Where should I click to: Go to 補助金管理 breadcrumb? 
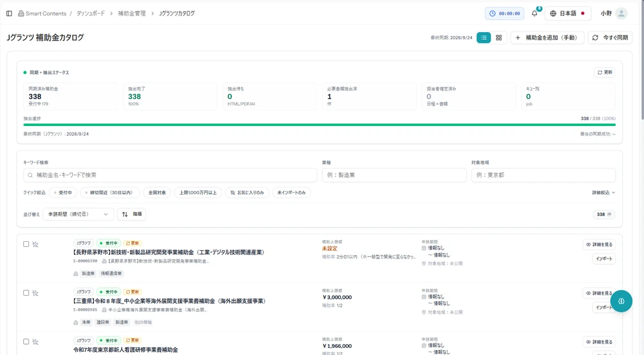(131, 14)
